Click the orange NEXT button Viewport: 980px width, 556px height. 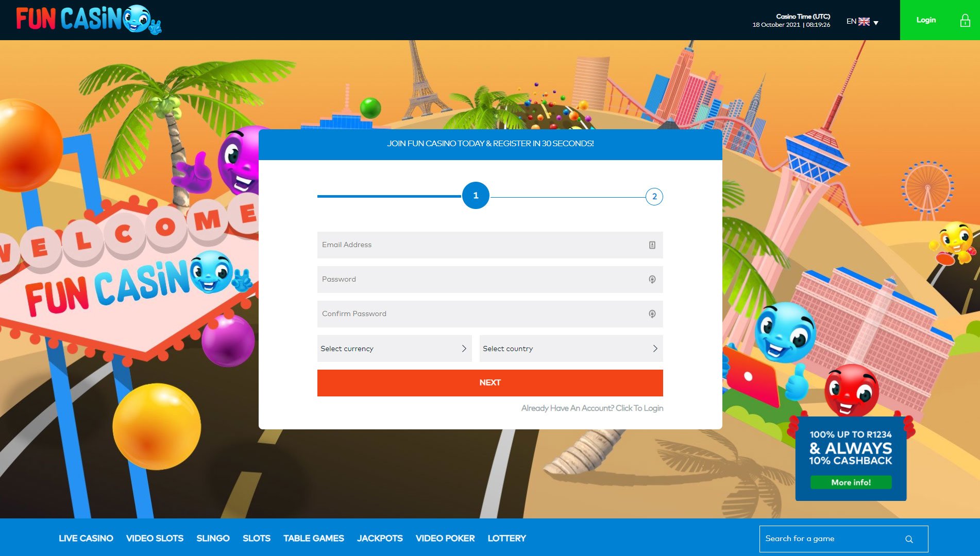click(x=490, y=383)
